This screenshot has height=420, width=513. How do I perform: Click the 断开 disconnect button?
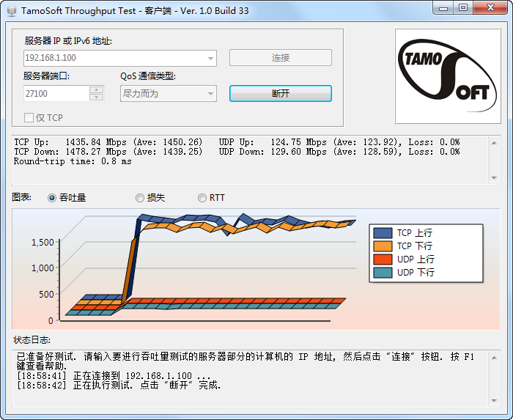tap(280, 94)
